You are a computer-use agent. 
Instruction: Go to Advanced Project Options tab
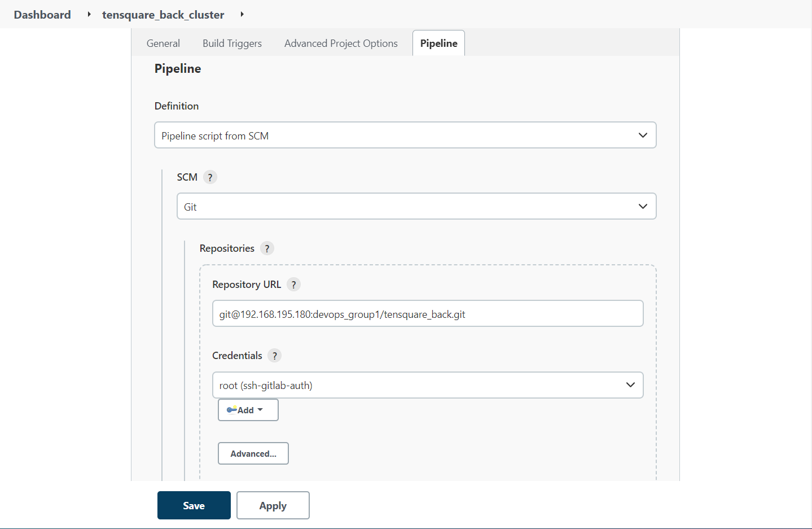pyautogui.click(x=341, y=43)
